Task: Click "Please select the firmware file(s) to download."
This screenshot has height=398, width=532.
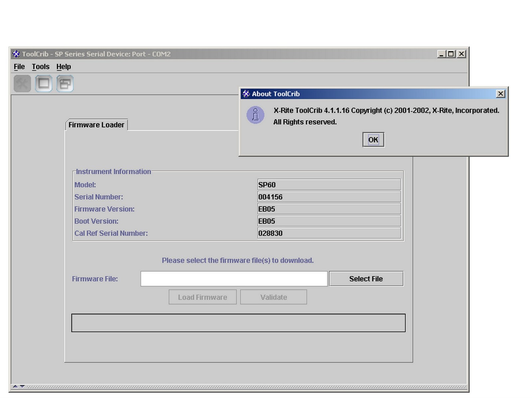Action: tap(238, 260)
